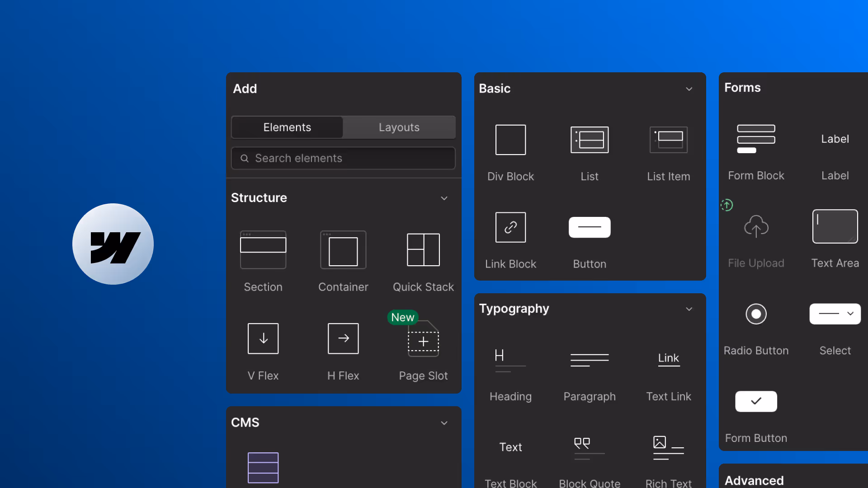
Task: Collapse the Typography section
Action: (x=689, y=309)
